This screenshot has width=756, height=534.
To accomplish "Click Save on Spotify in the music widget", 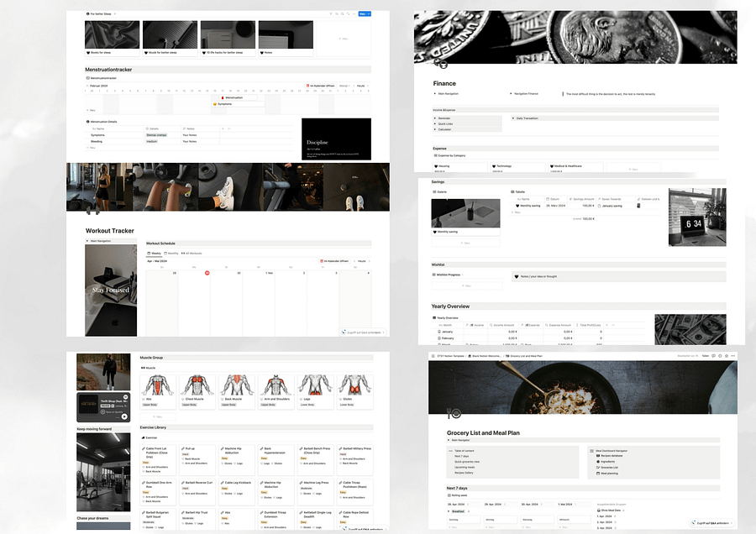I will coord(112,412).
